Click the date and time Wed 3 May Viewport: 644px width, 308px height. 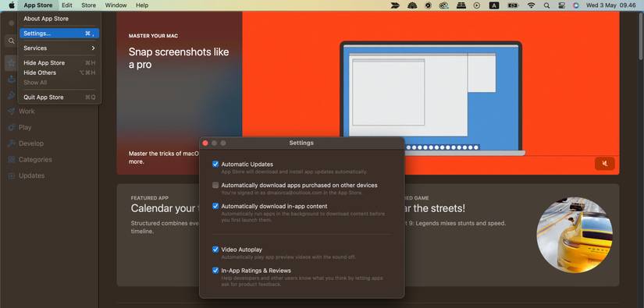[x=610, y=5]
